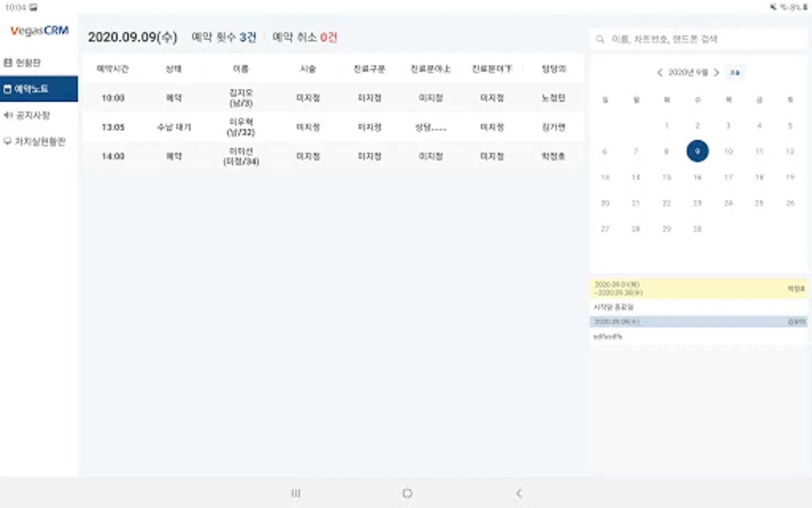The image size is (812, 508).
Task: Tap the Android recent apps button
Action: tap(295, 493)
